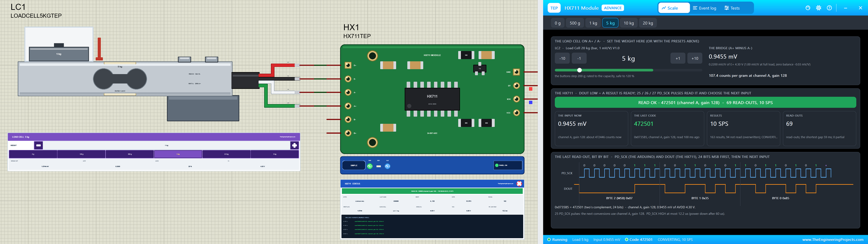Decrease weight with the -1 button

[x=579, y=58]
